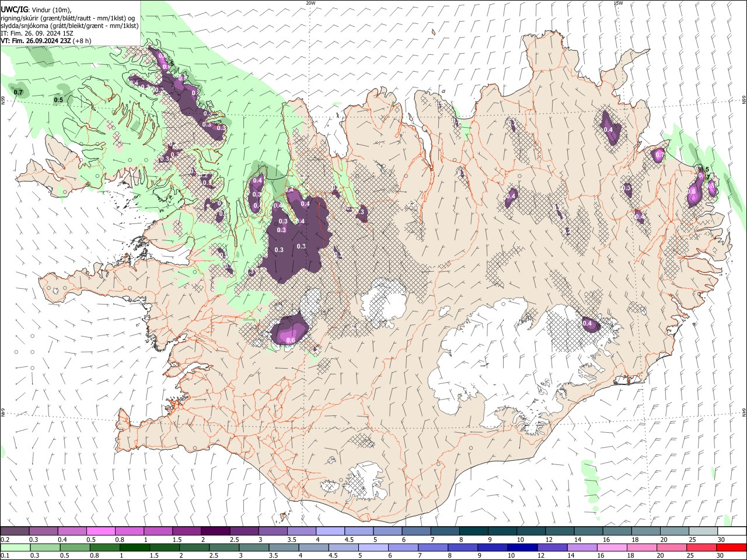Click the dark plum 0.2 snow legend swatch
This screenshot has height=560, width=747.
coord(15,531)
